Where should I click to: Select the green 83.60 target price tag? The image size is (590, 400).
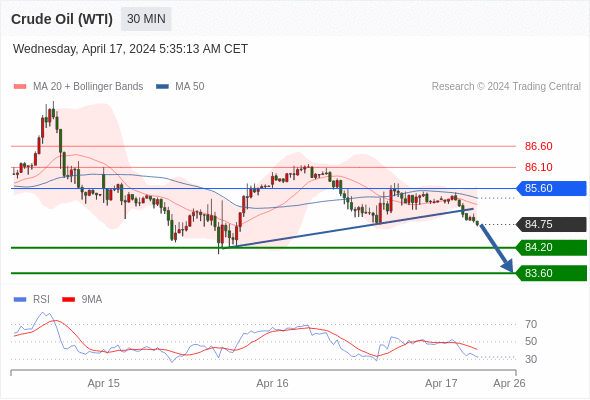tap(551, 273)
